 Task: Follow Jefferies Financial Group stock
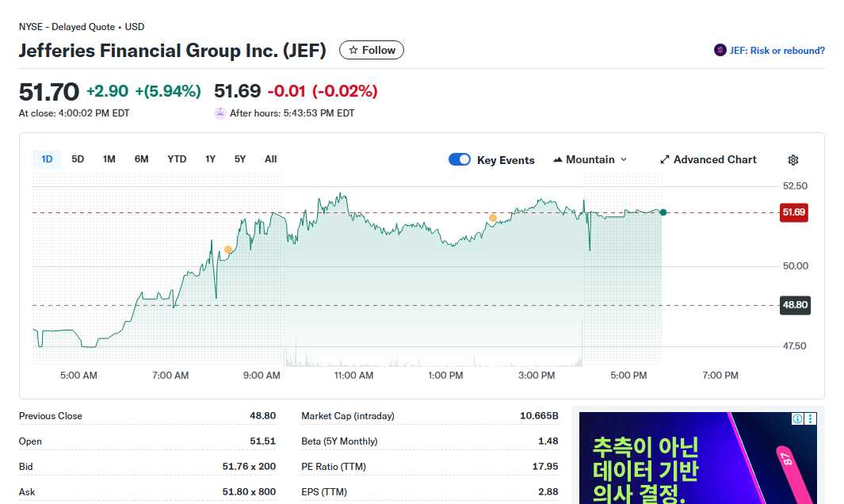(x=372, y=50)
